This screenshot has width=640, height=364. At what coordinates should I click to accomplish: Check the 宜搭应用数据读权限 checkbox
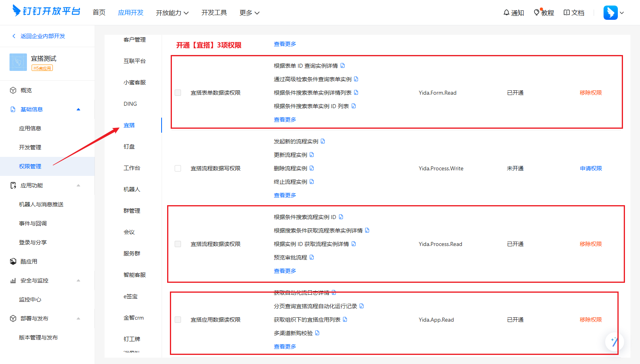tap(178, 320)
